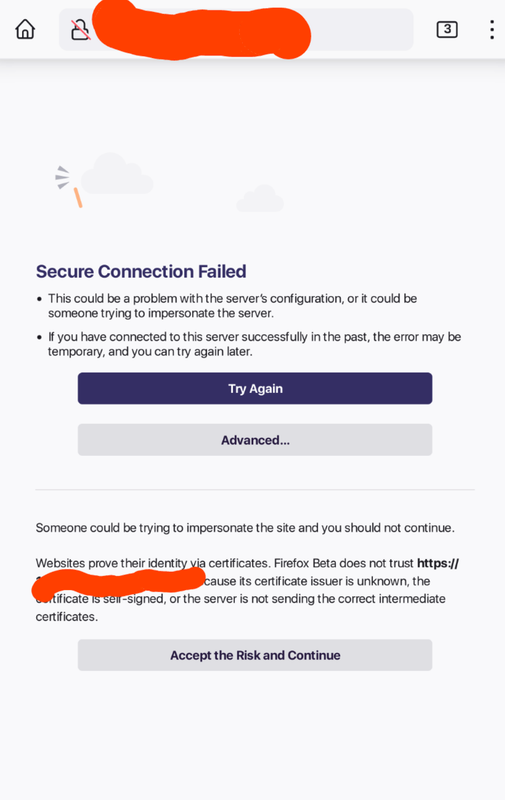505x800 pixels.
Task: Tap the small cloud illustration
Action: (x=260, y=198)
